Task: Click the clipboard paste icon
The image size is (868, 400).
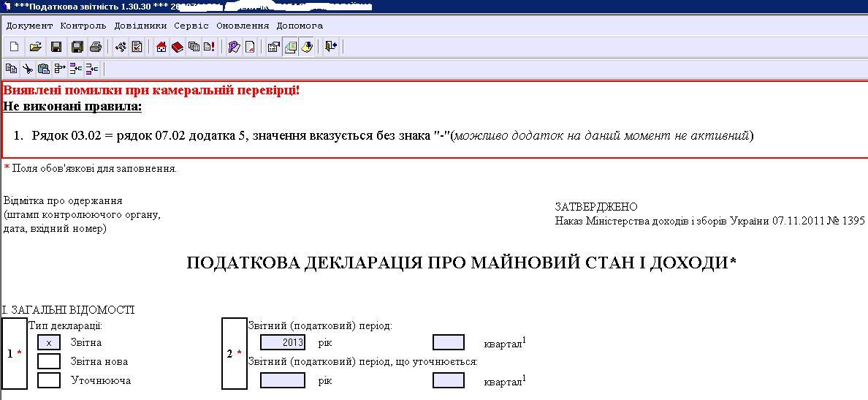Action: [43, 69]
